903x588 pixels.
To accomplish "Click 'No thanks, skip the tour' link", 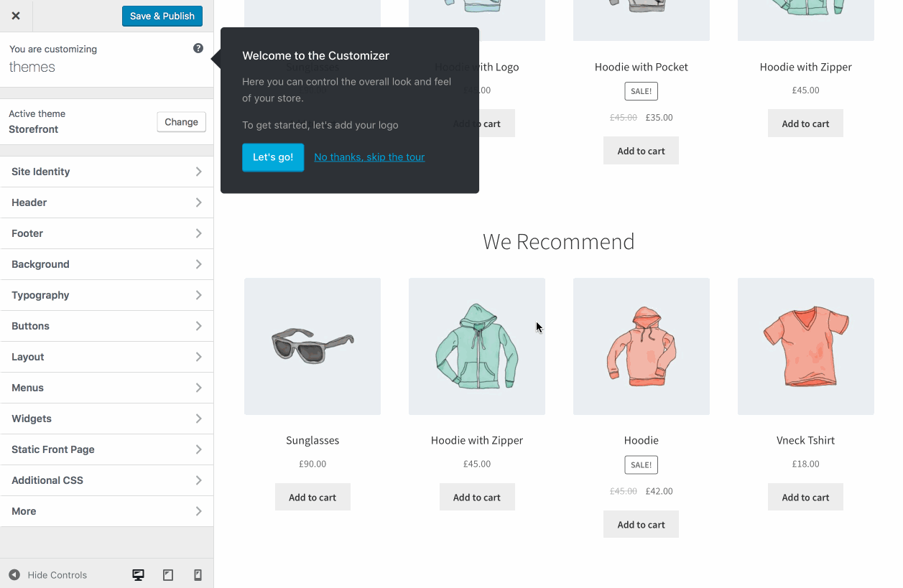I will [369, 157].
